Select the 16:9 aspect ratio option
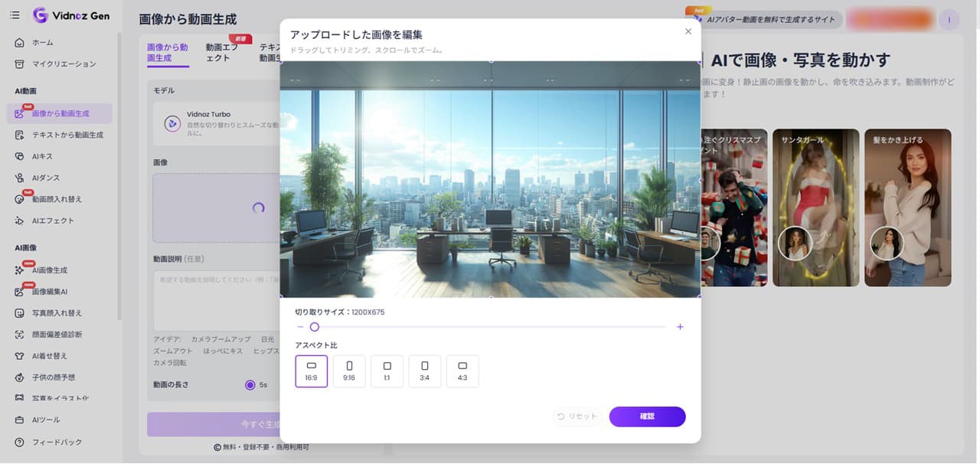980x464 pixels. click(311, 371)
